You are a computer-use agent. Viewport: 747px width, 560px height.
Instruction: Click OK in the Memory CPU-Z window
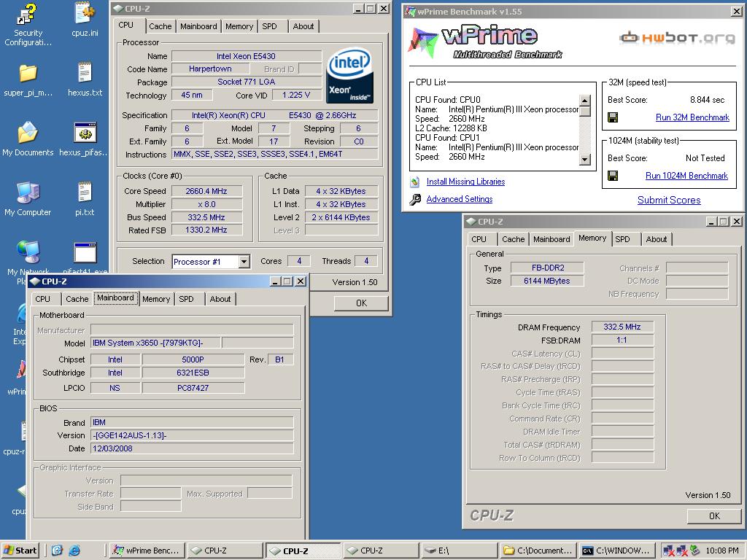coord(714,516)
